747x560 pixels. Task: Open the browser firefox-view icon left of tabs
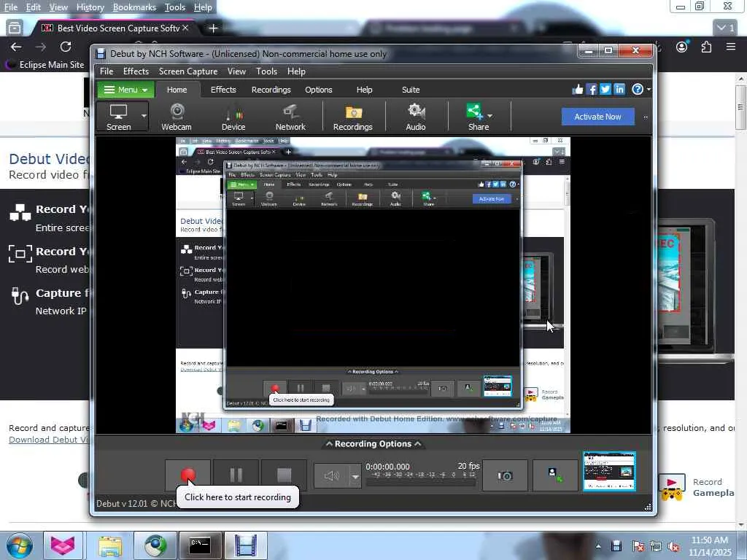(15, 28)
